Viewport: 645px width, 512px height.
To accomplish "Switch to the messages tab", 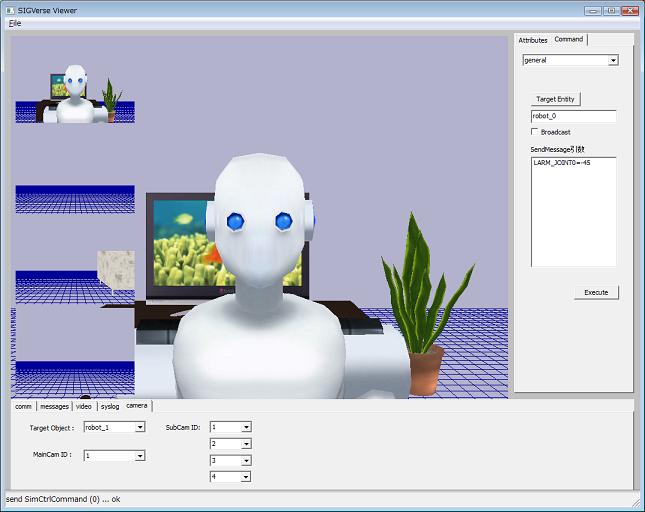I will click(x=54, y=406).
